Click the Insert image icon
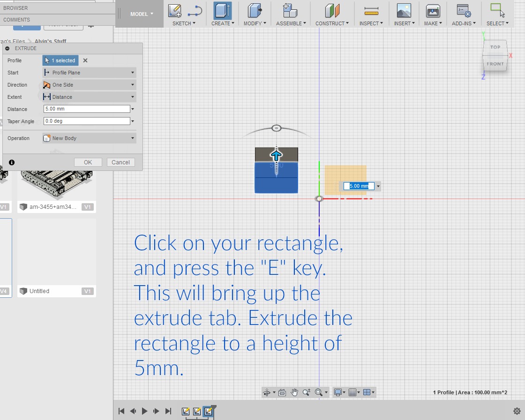The width and height of the screenshot is (525, 420). (x=404, y=10)
